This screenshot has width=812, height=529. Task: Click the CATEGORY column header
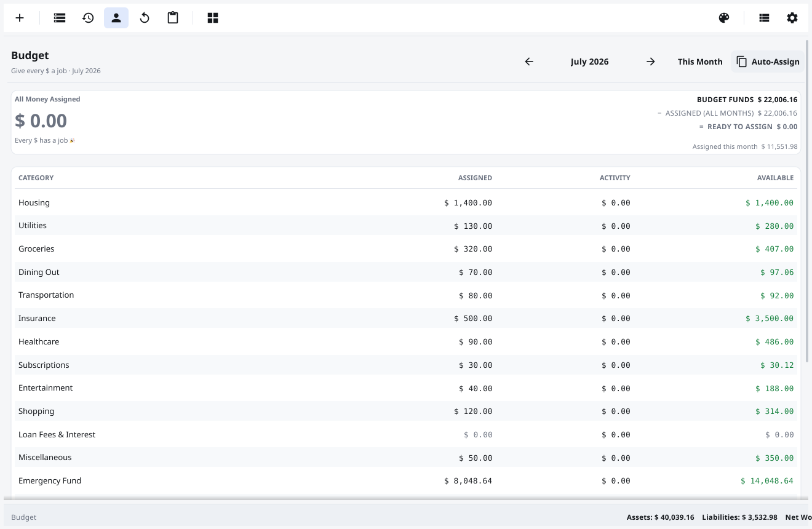(x=36, y=178)
